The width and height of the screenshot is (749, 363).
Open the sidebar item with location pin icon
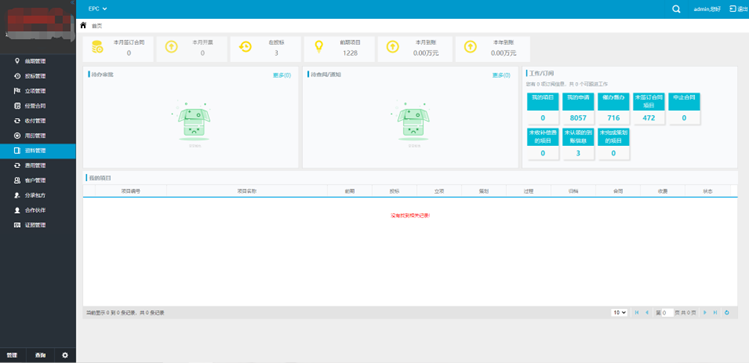38,61
